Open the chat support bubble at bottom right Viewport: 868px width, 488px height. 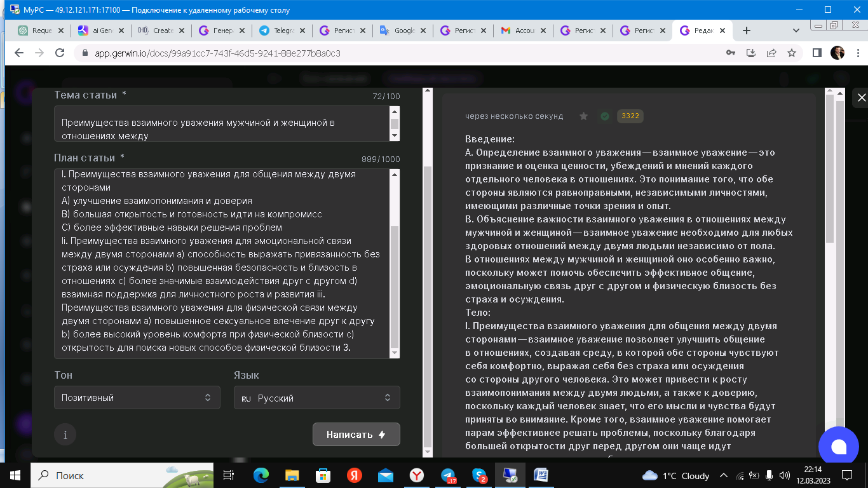point(839,445)
